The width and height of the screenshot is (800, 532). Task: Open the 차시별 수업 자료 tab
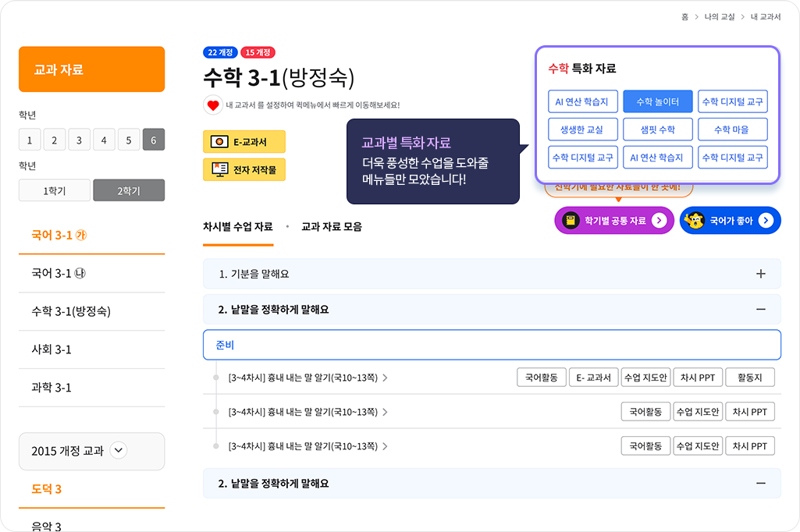[x=238, y=226]
